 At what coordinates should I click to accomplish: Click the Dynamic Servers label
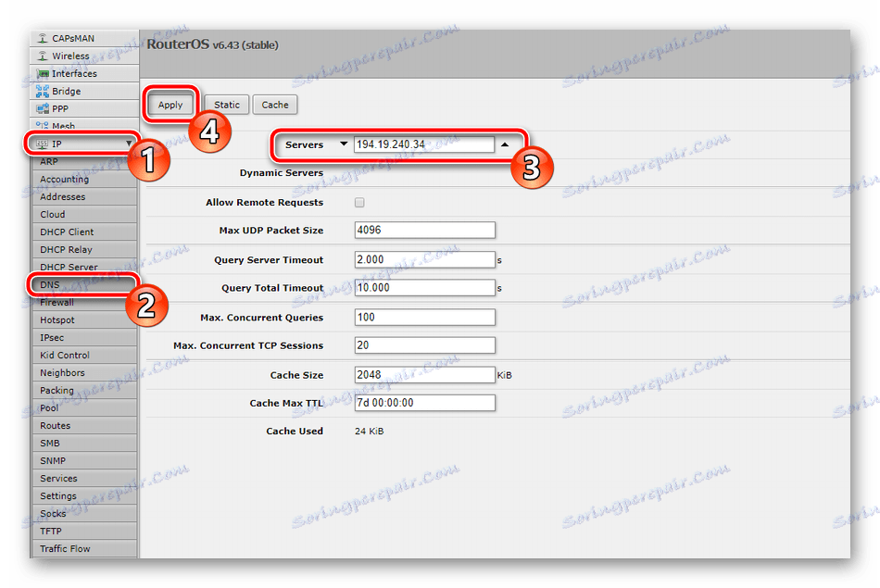click(x=282, y=173)
